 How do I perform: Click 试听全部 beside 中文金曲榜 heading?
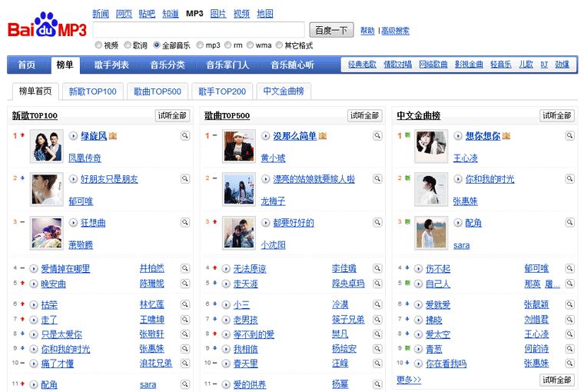point(557,116)
